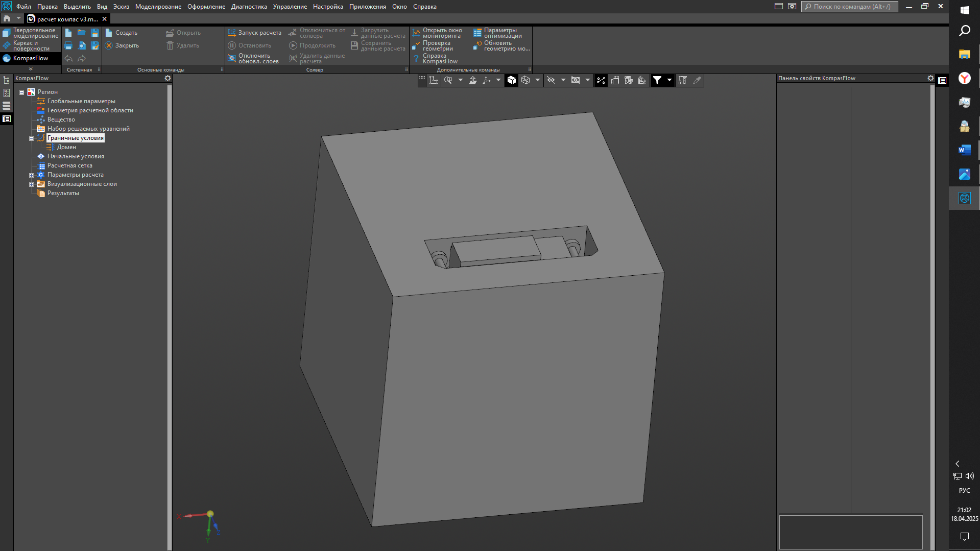Click the Запуск расчета solver button
The width and height of the screenshot is (980, 551).
coord(254,33)
